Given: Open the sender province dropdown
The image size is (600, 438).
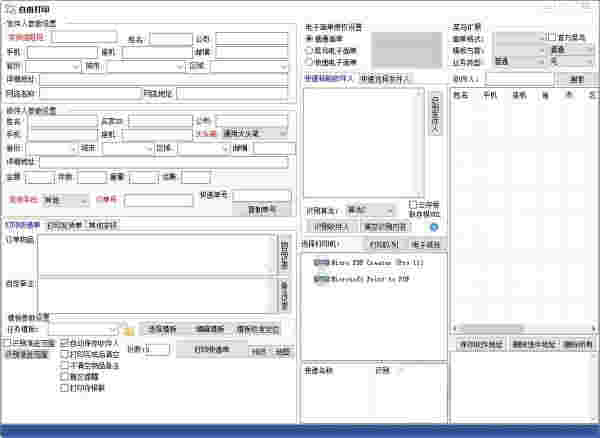Looking at the screenshot, I should click(53, 67).
